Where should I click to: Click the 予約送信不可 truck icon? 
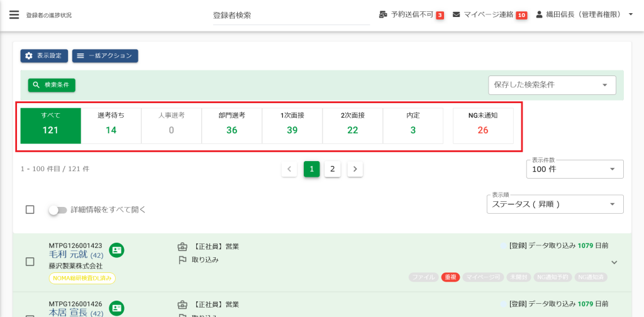pyautogui.click(x=384, y=14)
